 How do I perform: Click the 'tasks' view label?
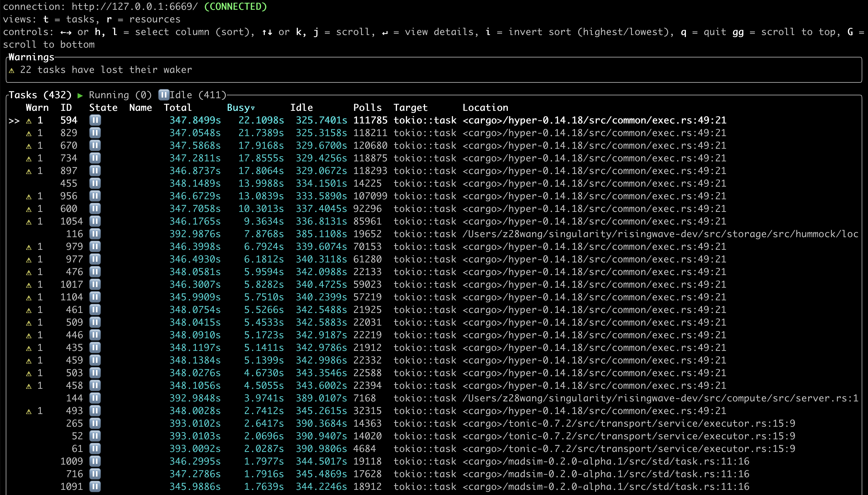[x=80, y=19]
